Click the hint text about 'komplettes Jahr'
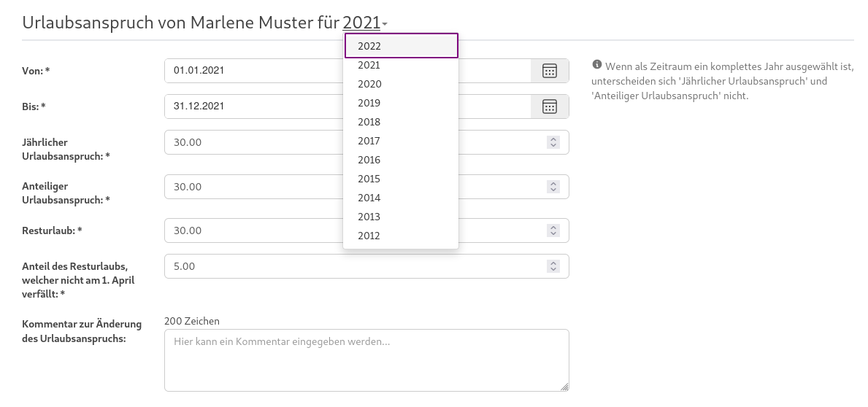Viewport: 868px width, 407px height. pyautogui.click(x=723, y=81)
